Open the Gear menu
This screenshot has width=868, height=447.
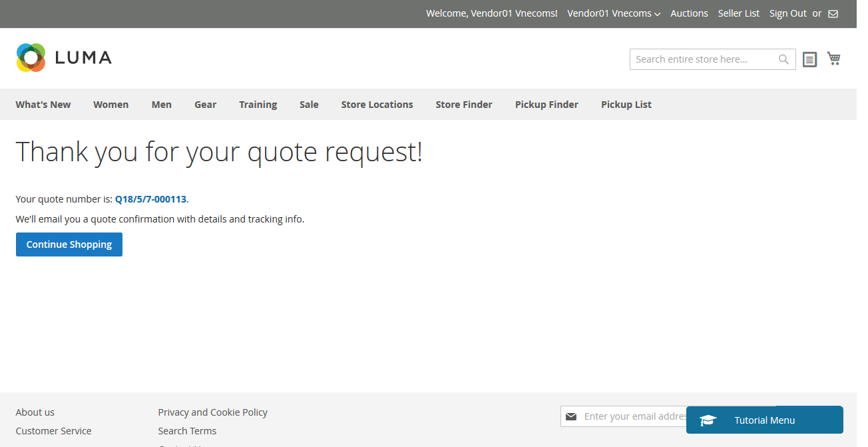point(205,105)
